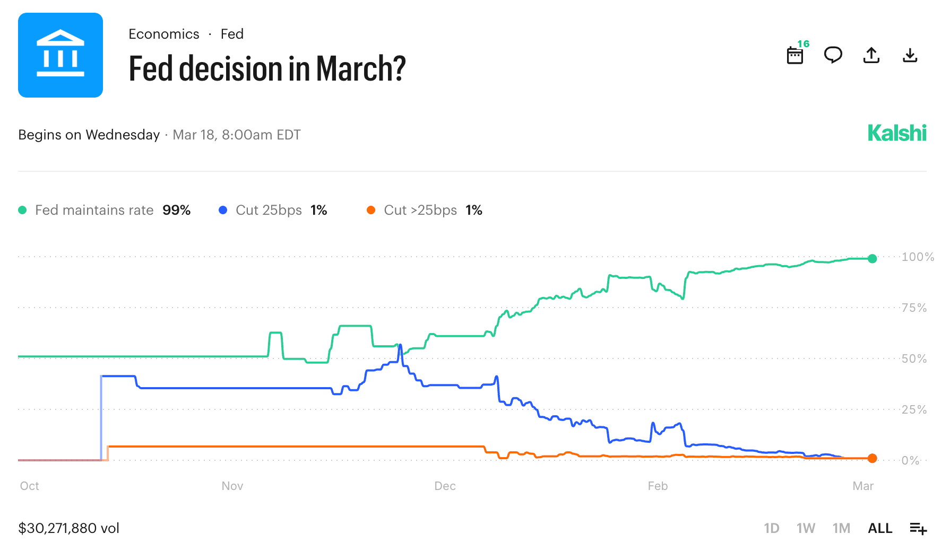Toggle the Cut >25bps series
Image resolution: width=950 pixels, height=560 pixels.
click(420, 210)
